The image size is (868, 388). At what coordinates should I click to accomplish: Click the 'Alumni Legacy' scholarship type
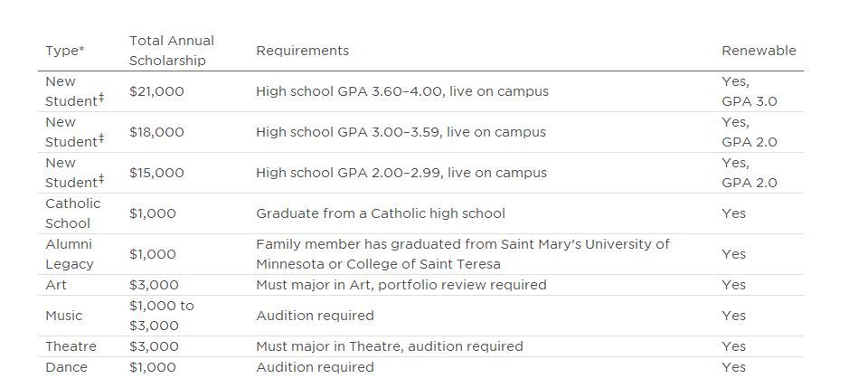pos(69,254)
